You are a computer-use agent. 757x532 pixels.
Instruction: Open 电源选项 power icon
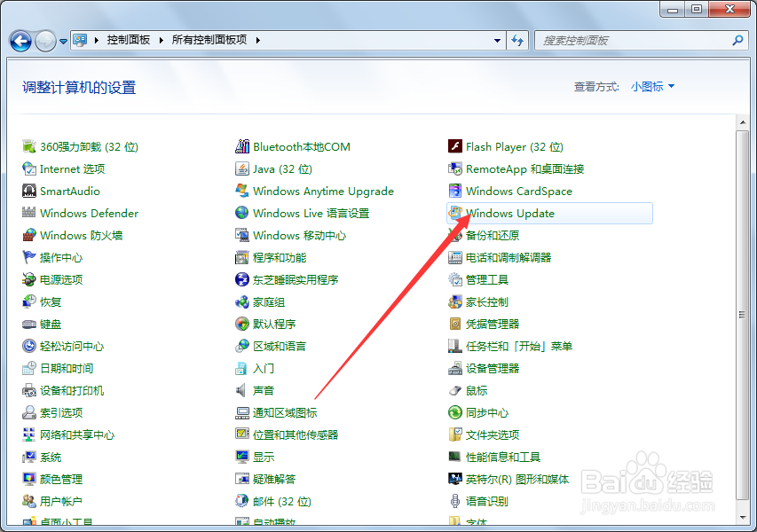click(29, 279)
